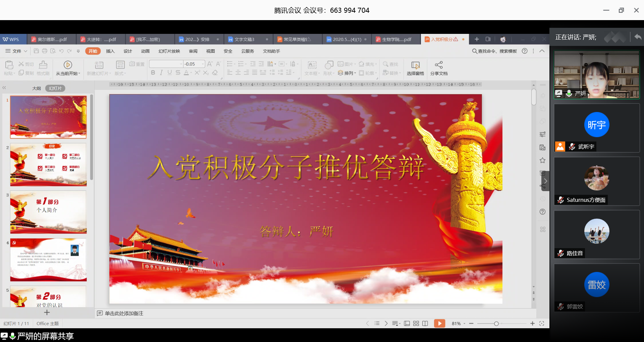Click the print icon in quick access toolbar
The height and width of the screenshot is (342, 644).
(45, 51)
